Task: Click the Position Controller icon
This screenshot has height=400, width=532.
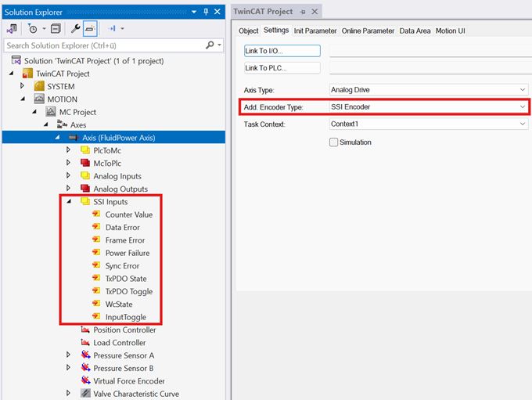Action: 85,330
